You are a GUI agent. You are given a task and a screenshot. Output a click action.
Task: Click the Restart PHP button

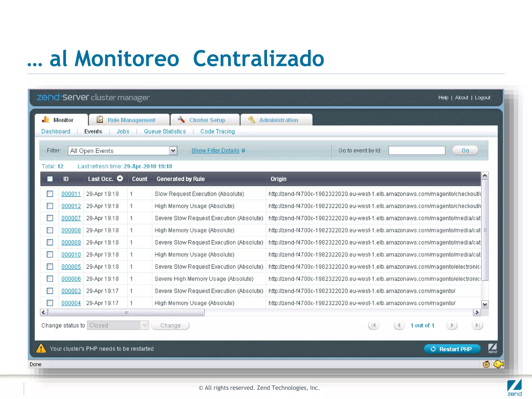click(x=452, y=349)
